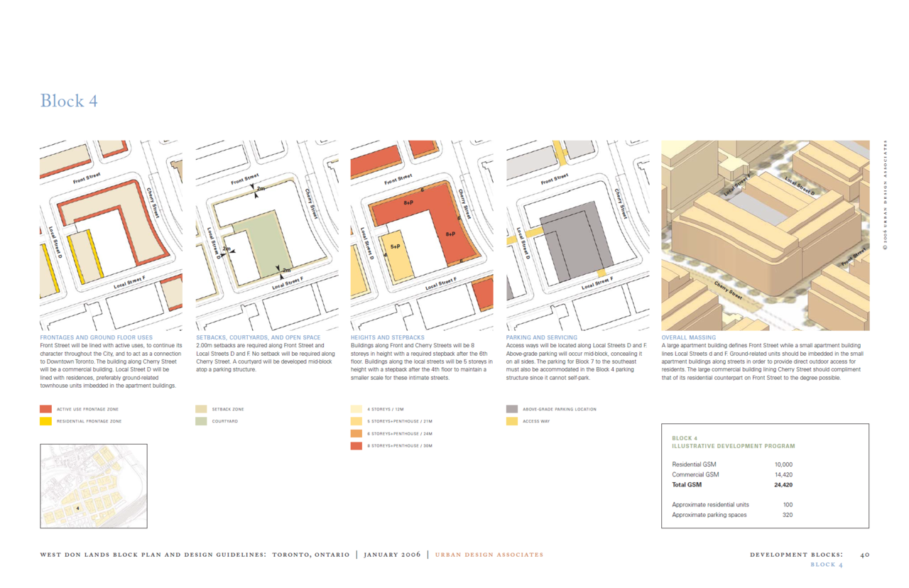Select the Setback Zone beige swatch
The image size is (909, 588).
201,409
